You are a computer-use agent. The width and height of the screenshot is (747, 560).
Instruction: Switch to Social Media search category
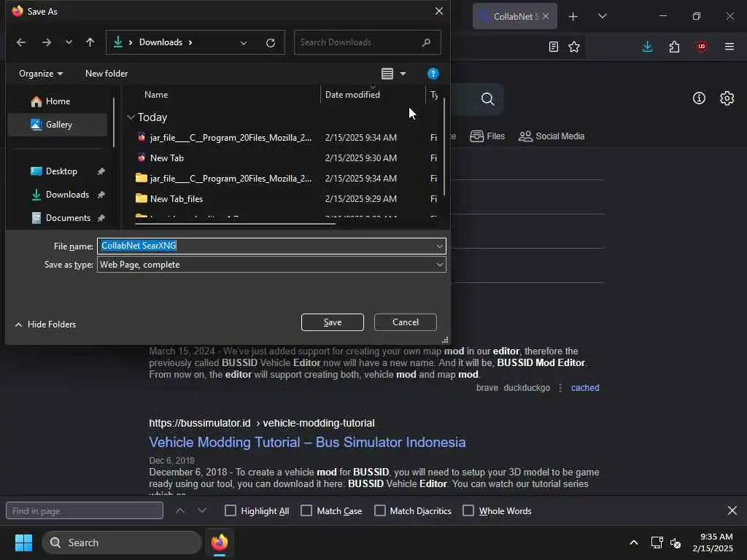pyautogui.click(x=551, y=136)
